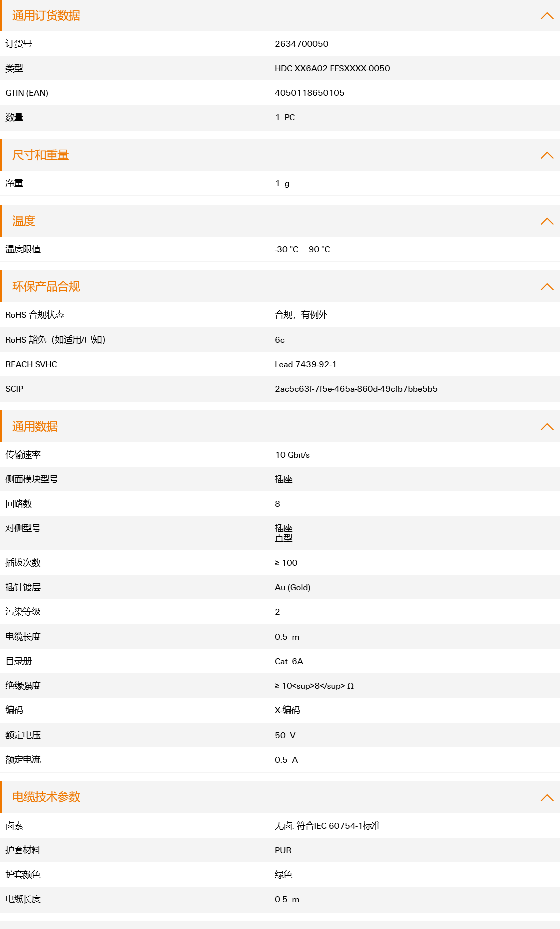Click insulation value ≥ 10<sup>8</sup> Ω

pos(314,686)
